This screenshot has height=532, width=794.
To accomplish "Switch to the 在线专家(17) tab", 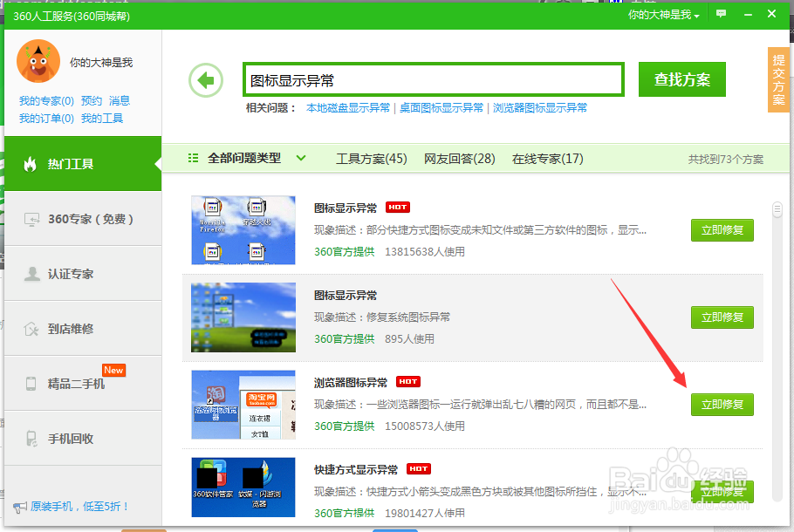I will (x=547, y=159).
